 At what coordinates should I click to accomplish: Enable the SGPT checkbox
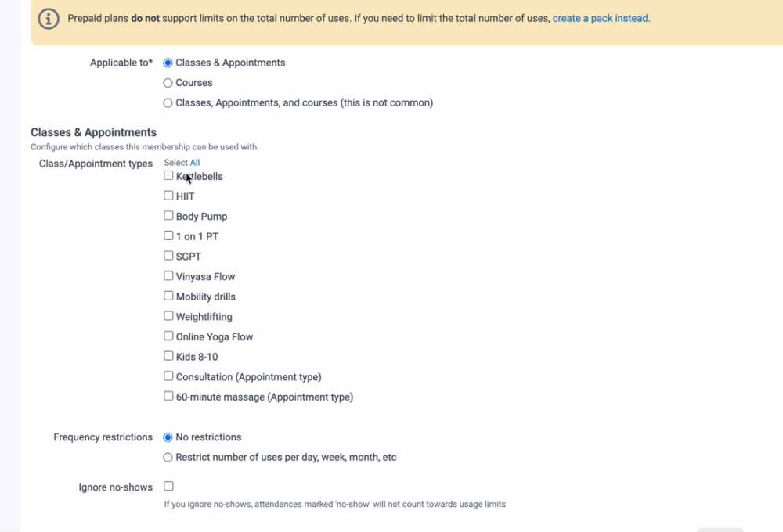(168, 256)
